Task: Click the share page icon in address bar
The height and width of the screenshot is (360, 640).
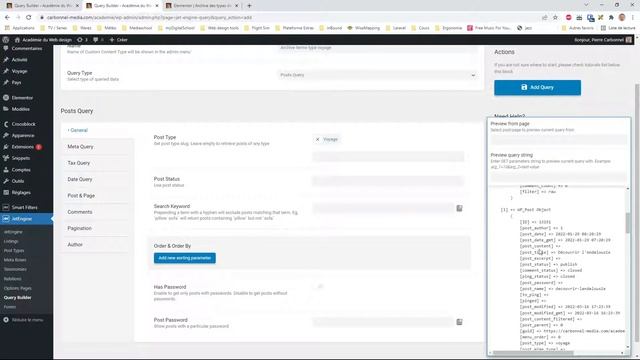Action: pos(544,18)
